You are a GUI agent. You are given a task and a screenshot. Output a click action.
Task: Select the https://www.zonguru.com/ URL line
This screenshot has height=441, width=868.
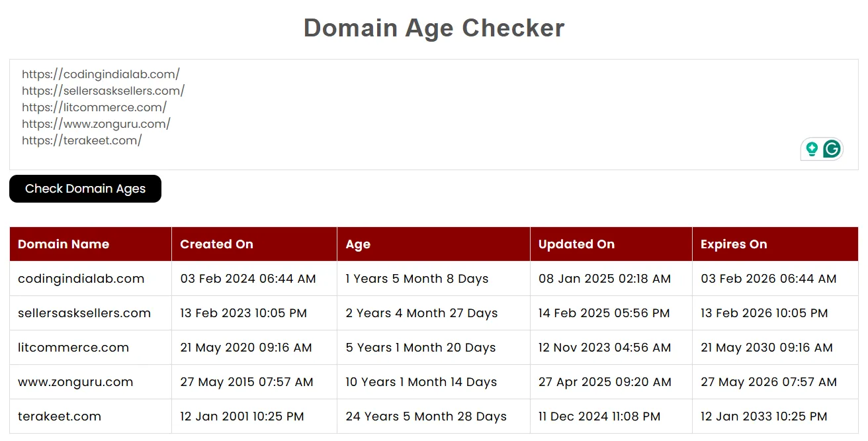96,123
